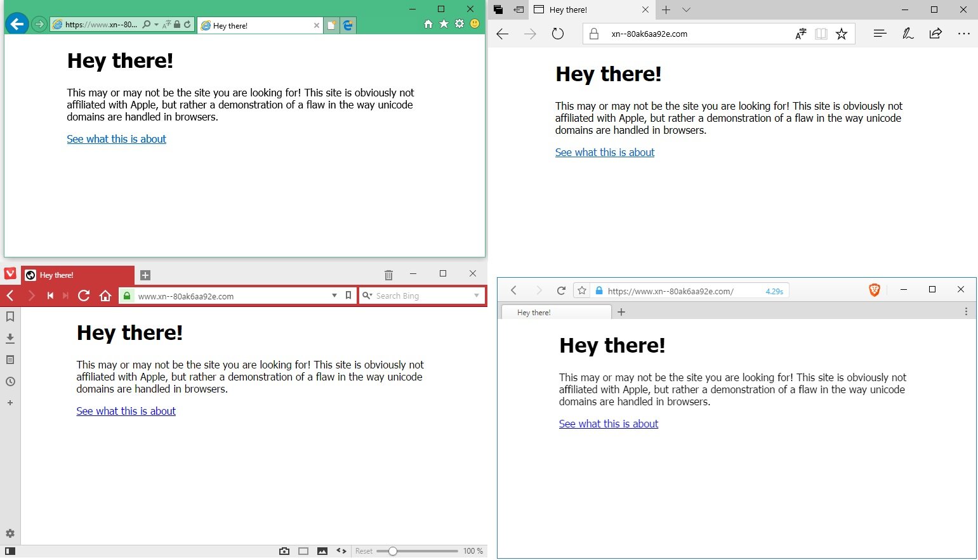Open Vivaldi settings gear

[10, 533]
